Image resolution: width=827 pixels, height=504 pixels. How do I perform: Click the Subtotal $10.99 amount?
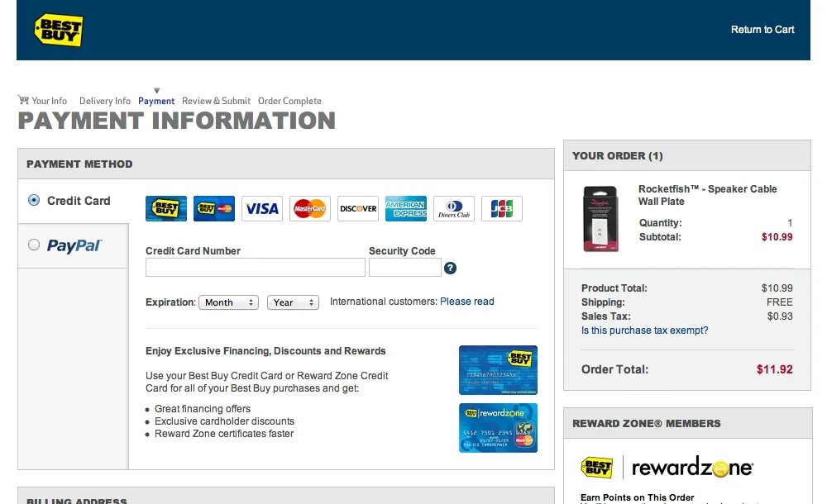777,236
